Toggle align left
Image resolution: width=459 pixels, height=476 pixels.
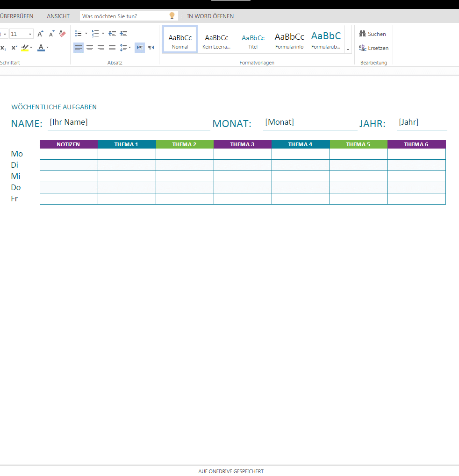tap(79, 47)
